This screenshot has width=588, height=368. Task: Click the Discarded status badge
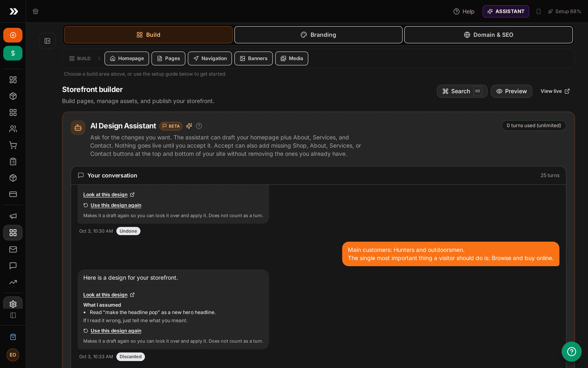[130, 357]
